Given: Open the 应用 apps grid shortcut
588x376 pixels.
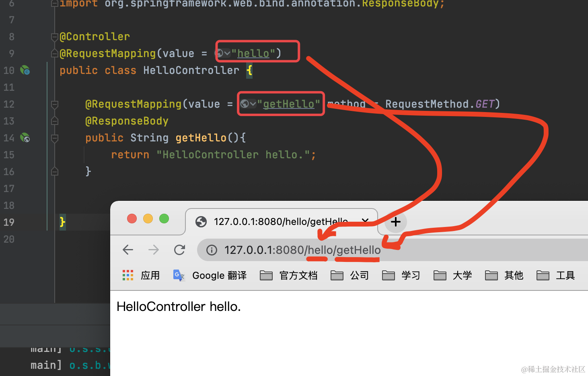Looking at the screenshot, I should point(141,275).
